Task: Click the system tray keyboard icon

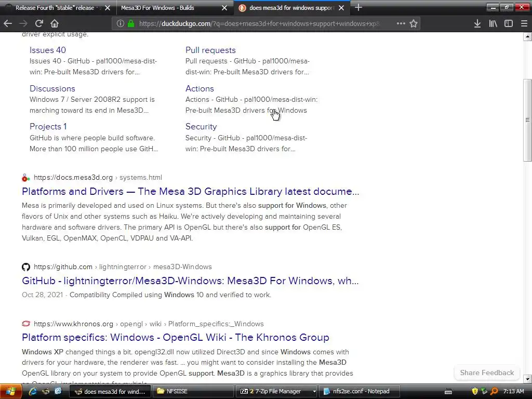Action: 448,392
